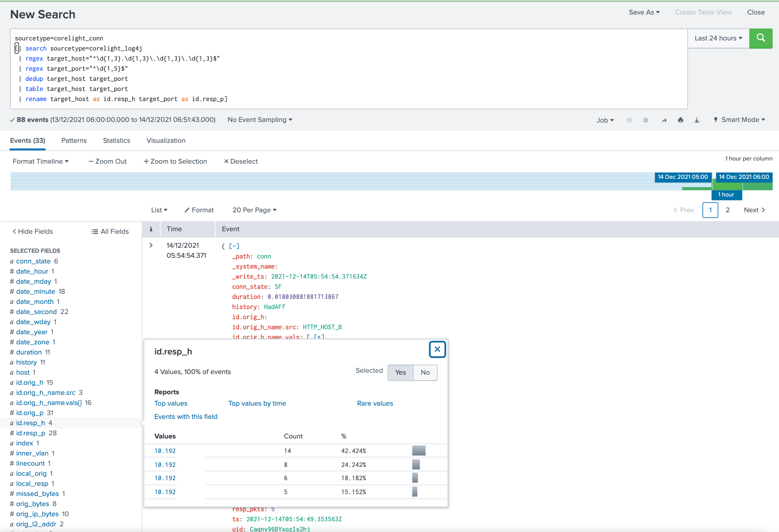Switch to the Visualization tab
Screen dimensions: 779x532
(x=166, y=140)
